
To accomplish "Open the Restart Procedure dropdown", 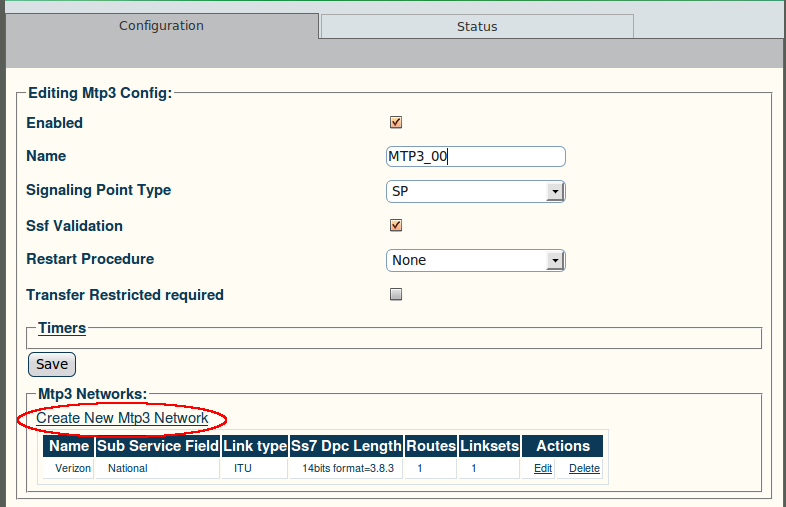I will pos(476,261).
